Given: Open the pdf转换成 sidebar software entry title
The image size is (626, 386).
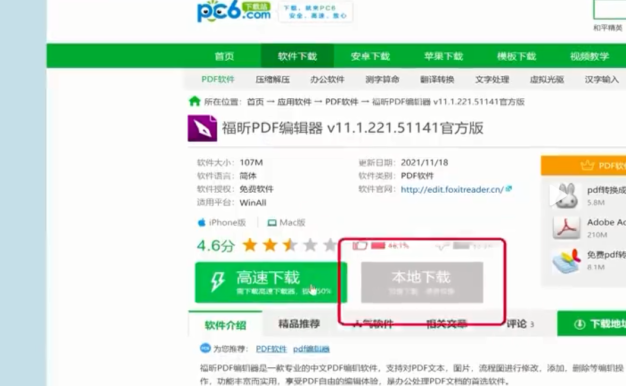Looking at the screenshot, I should click(x=606, y=190).
